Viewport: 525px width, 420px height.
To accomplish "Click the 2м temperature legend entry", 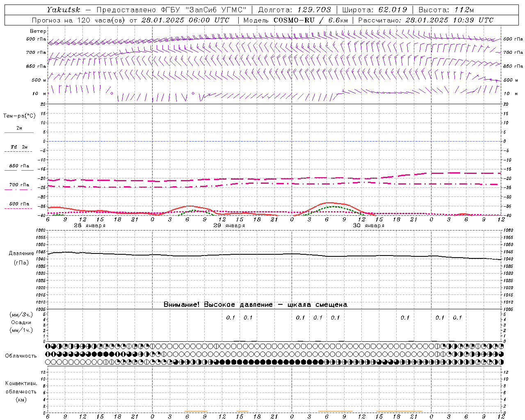I will [19, 128].
